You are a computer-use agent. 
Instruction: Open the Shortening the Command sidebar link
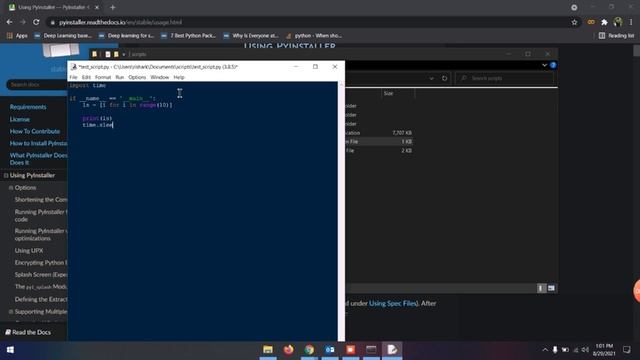click(41, 200)
